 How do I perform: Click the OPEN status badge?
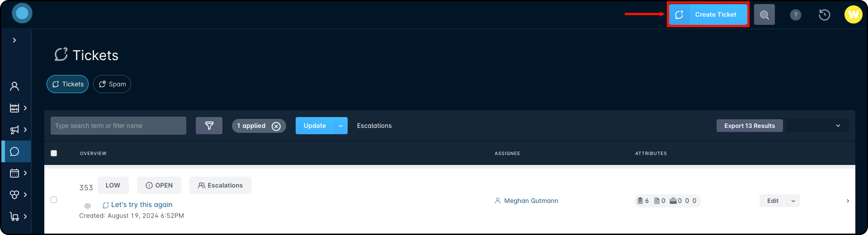pyautogui.click(x=159, y=185)
